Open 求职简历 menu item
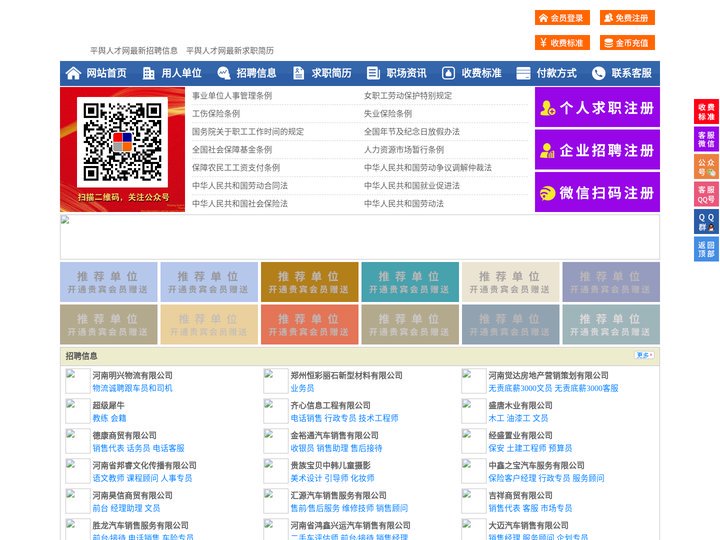Viewport: 720px width, 540px height. [x=331, y=73]
